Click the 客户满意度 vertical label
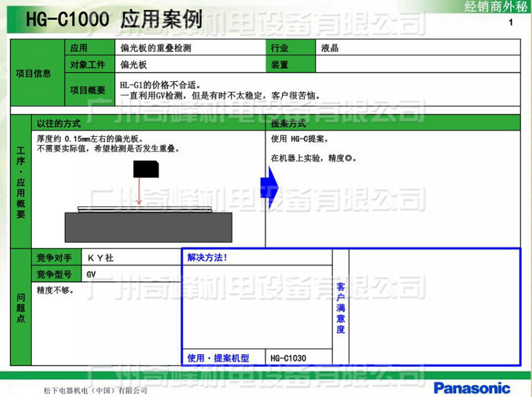This screenshot has width=532, height=397. coord(340,308)
